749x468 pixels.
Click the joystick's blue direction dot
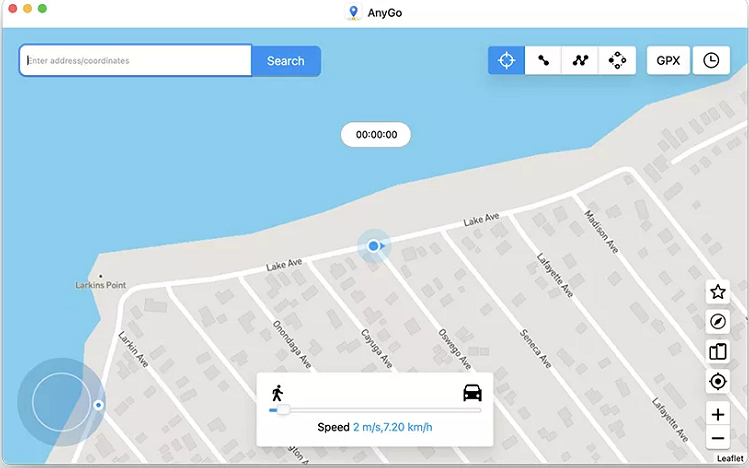[98, 405]
